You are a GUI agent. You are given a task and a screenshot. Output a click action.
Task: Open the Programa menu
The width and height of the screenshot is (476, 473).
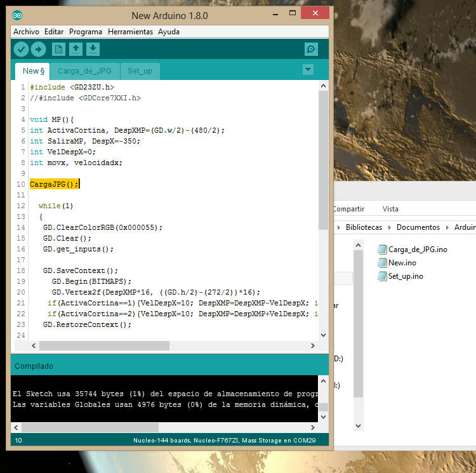click(x=86, y=32)
